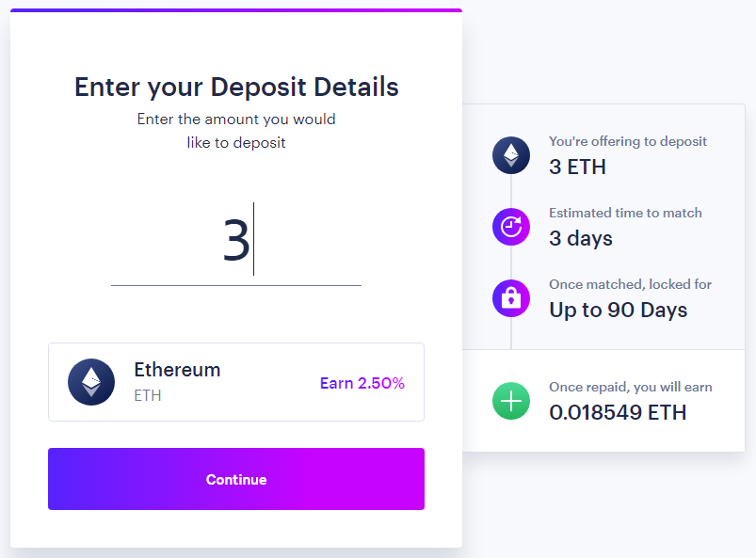
Task: Click the 3 days estimated time value
Action: (581, 238)
